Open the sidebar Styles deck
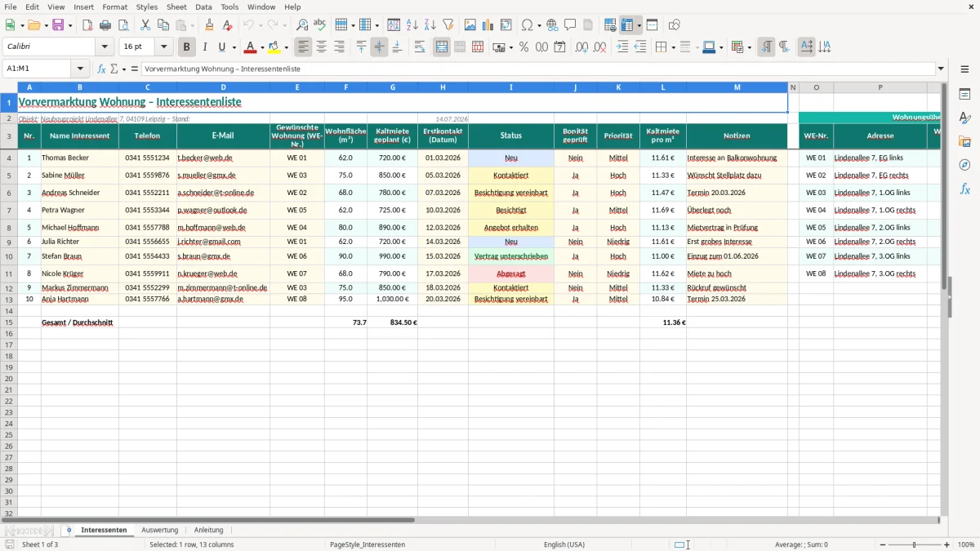This screenshot has height=551, width=980. 964,118
